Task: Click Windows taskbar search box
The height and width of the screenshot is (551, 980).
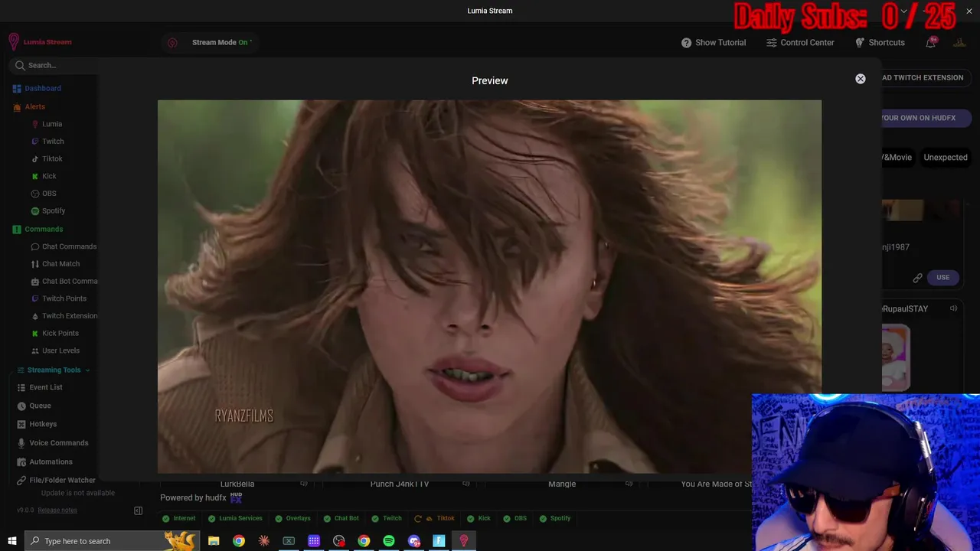Action: [x=113, y=541]
